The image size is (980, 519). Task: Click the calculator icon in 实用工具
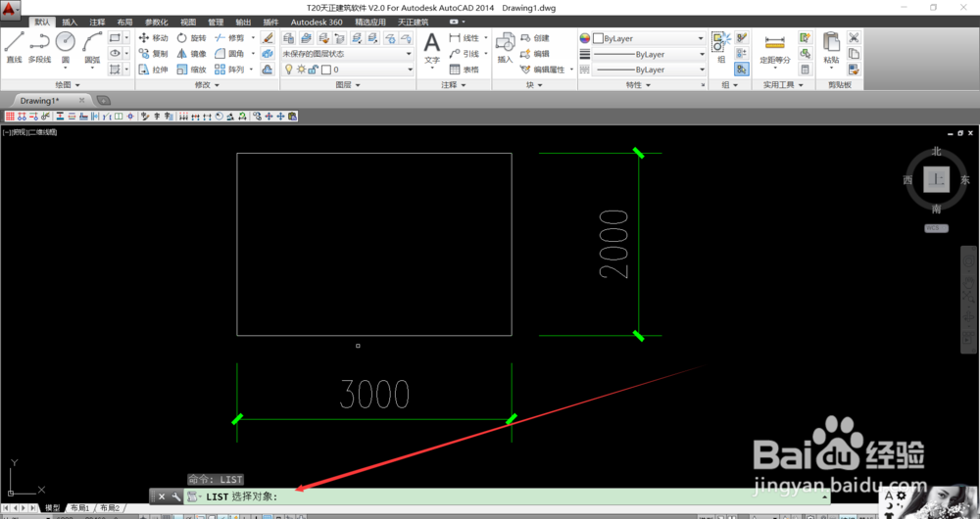click(805, 70)
